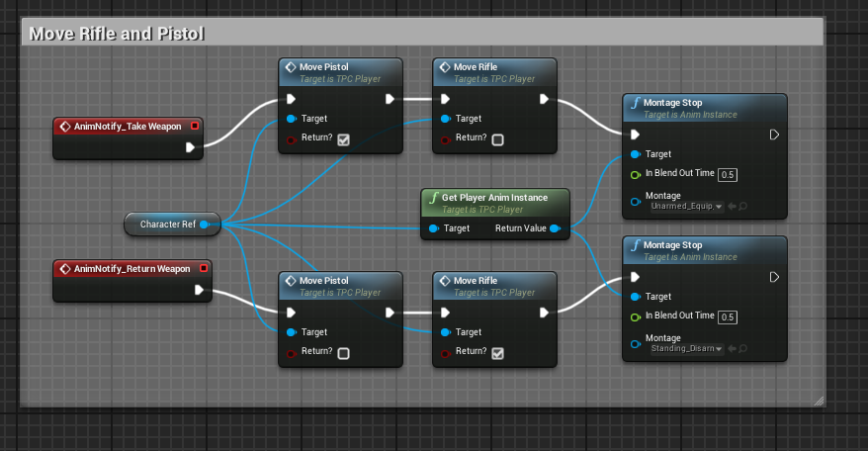Screen dimensions: 868x451
Task: Browse to Unarmed_Equip asset with magnifier icon
Action: pos(742,206)
